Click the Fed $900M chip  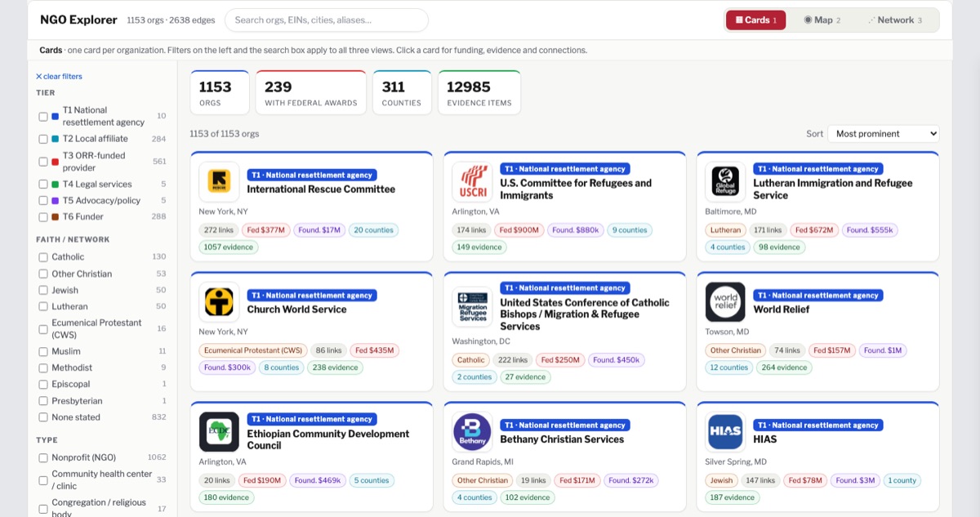519,230
